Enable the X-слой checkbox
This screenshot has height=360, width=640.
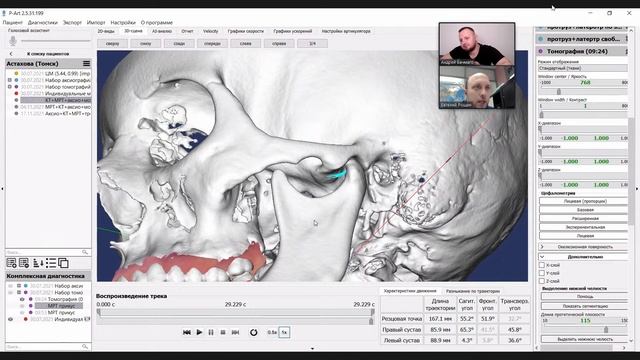[x=542, y=265]
